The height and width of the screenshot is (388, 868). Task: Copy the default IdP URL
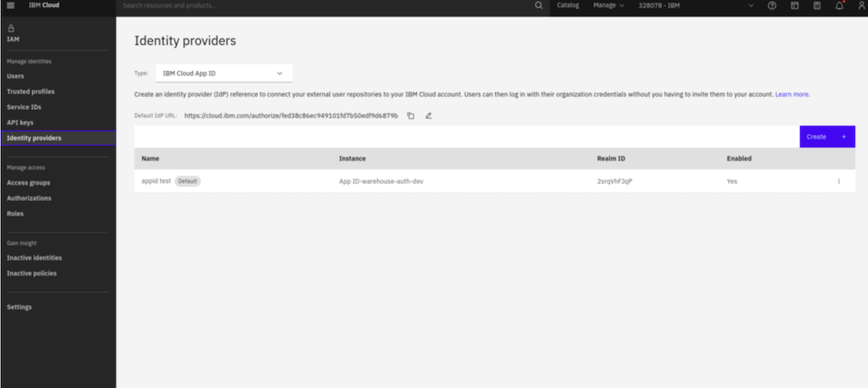[x=411, y=116]
